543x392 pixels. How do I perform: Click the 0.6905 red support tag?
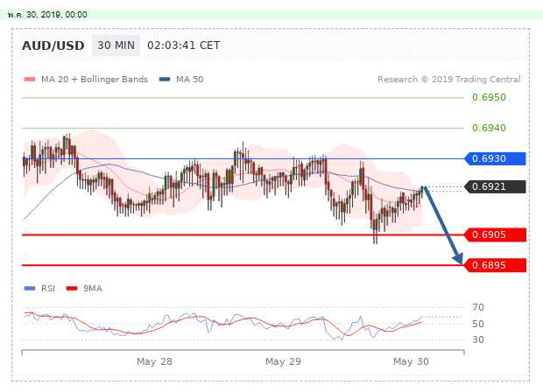tap(495, 234)
